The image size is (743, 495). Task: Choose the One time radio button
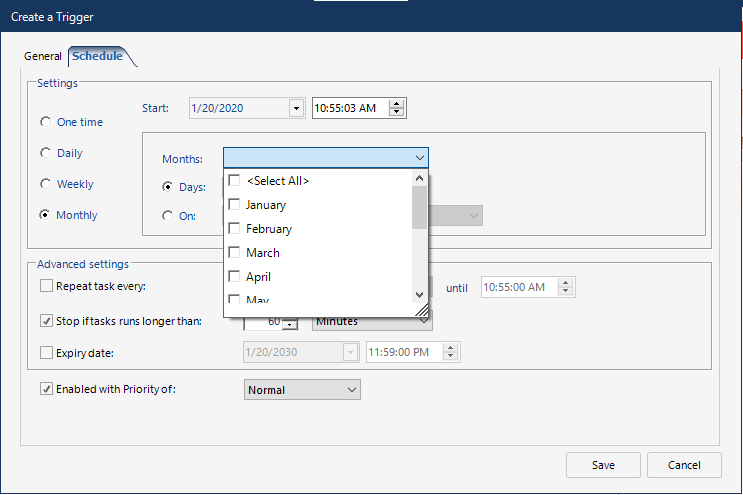pyautogui.click(x=45, y=122)
